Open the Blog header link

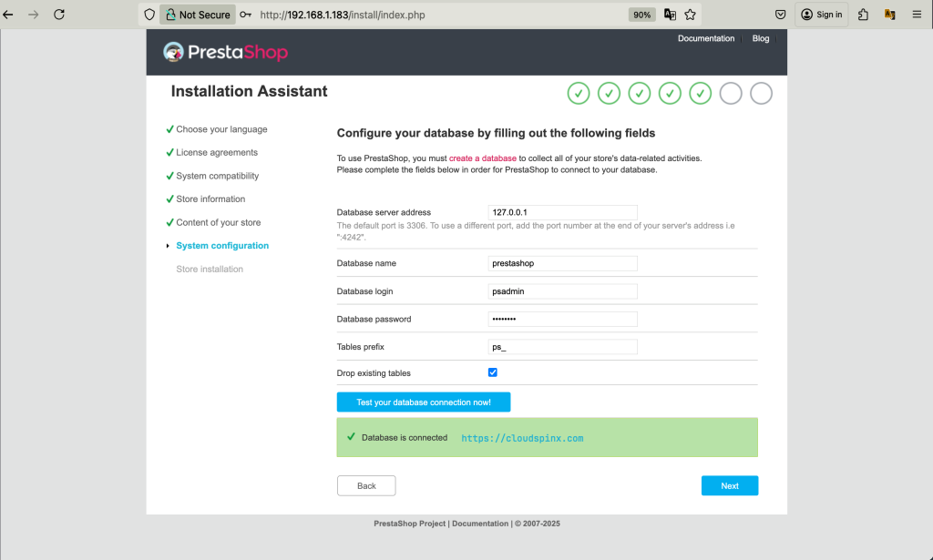(x=761, y=38)
